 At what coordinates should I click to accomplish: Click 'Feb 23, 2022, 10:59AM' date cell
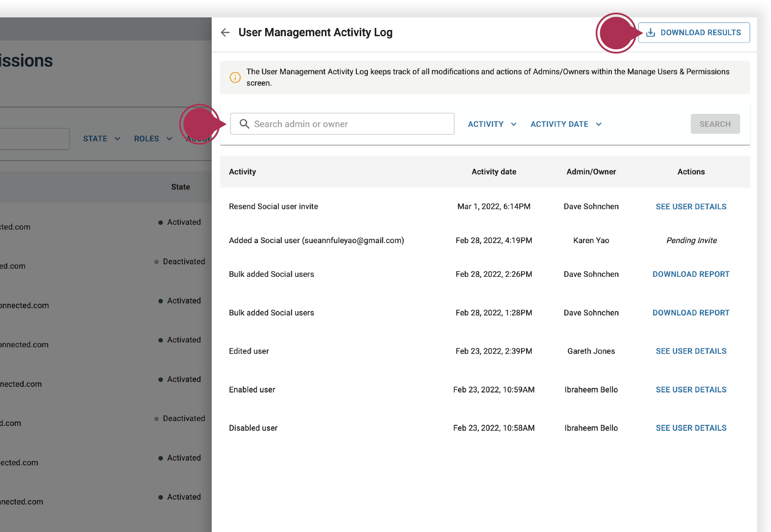[x=494, y=390]
